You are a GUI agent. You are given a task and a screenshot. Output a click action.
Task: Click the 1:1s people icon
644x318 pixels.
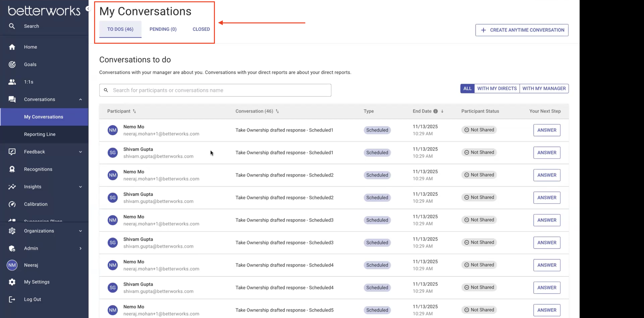12,82
